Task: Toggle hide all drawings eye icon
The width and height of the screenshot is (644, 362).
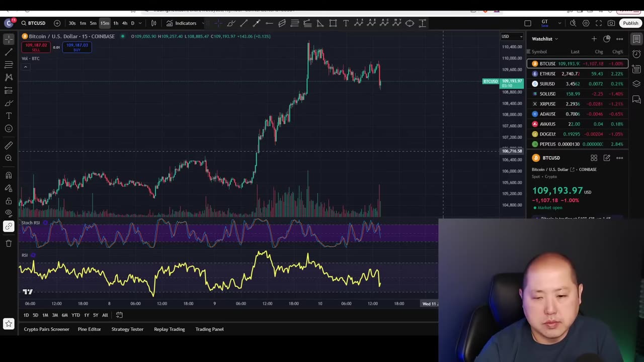Action: 9,213
